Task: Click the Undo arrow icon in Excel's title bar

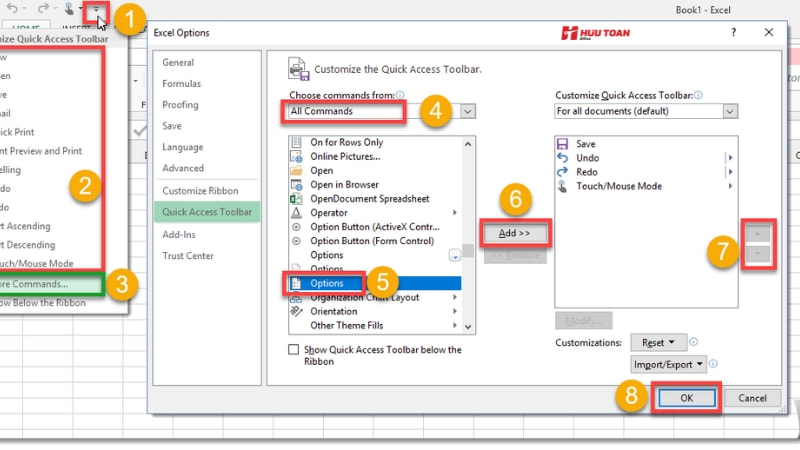Action: (x=12, y=8)
